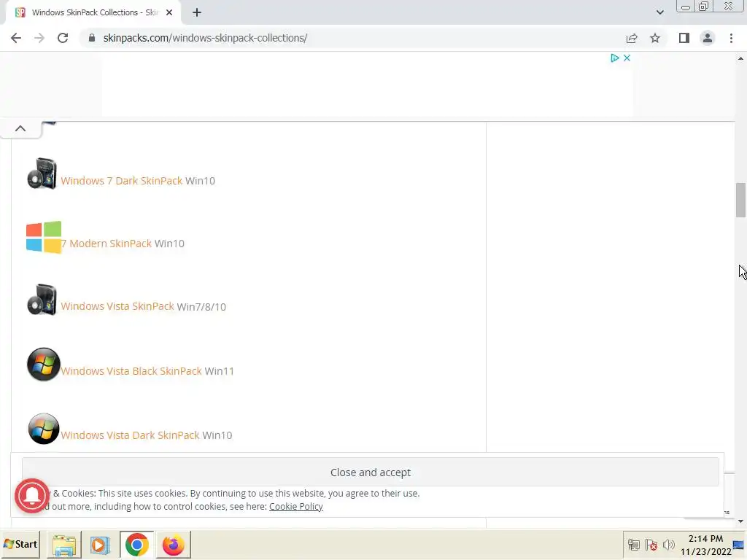Click the Vista Black orb icon
747x560 pixels.
[43, 365]
